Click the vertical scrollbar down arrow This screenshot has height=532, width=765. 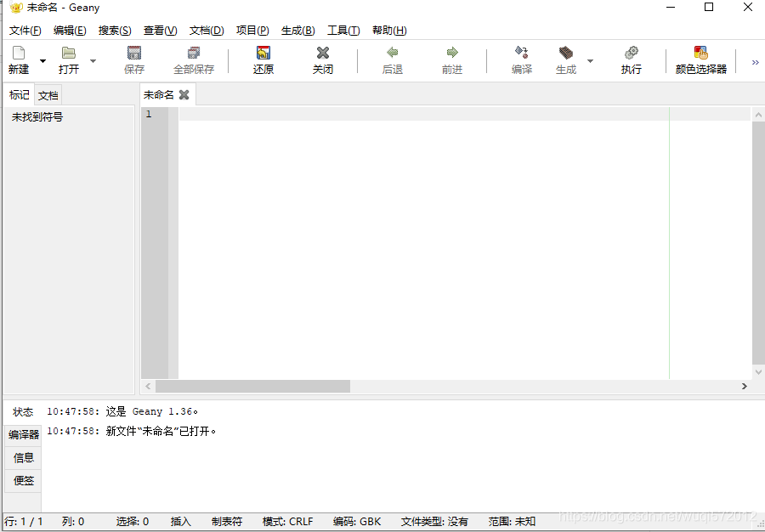[x=758, y=372]
